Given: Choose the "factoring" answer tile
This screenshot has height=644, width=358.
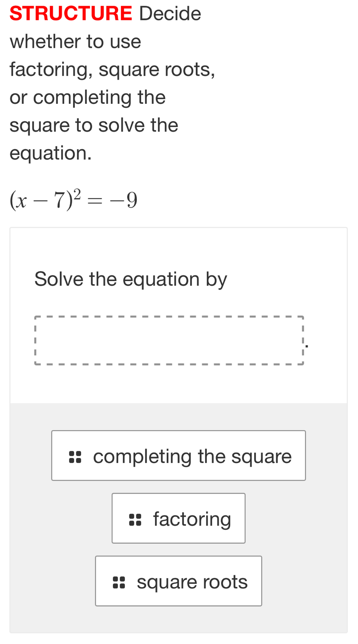Looking at the screenshot, I should [x=179, y=518].
